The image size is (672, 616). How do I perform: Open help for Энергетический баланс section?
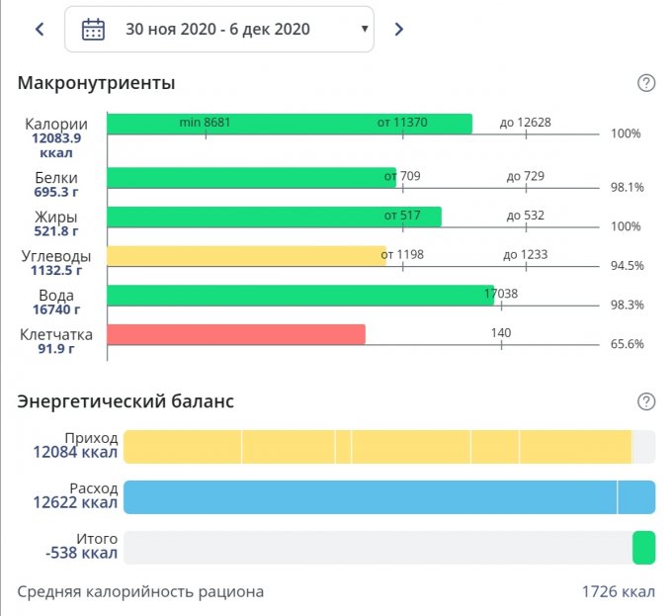coord(646,401)
